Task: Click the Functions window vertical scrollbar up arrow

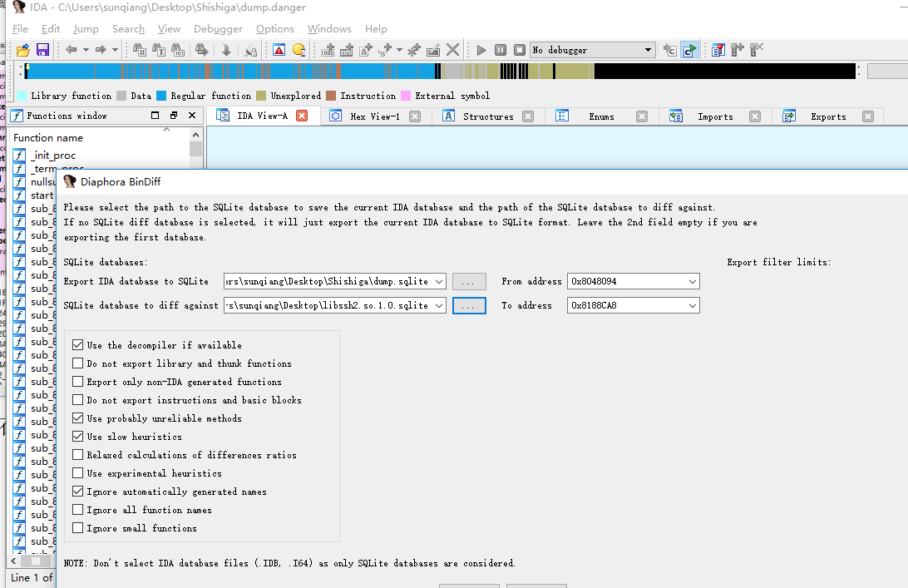Action: (x=195, y=135)
